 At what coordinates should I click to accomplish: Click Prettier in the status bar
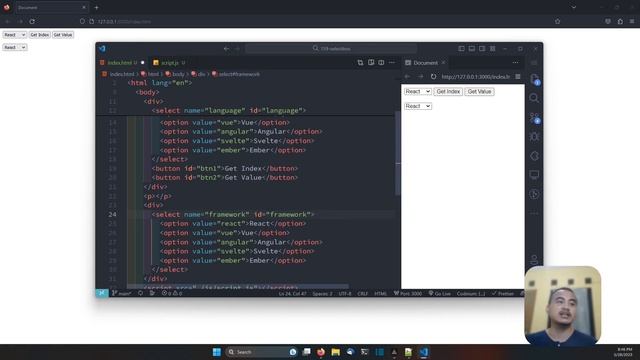tap(502, 293)
